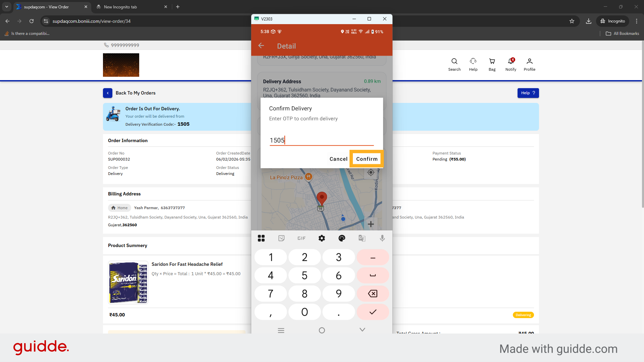Click the Confirm button in the dialog

pyautogui.click(x=367, y=159)
